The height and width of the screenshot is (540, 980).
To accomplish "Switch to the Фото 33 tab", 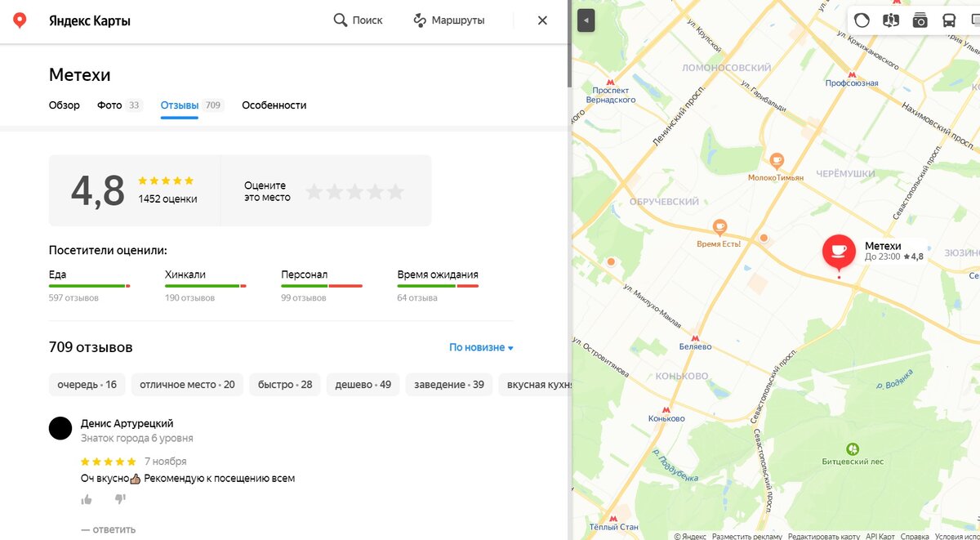I will (119, 105).
